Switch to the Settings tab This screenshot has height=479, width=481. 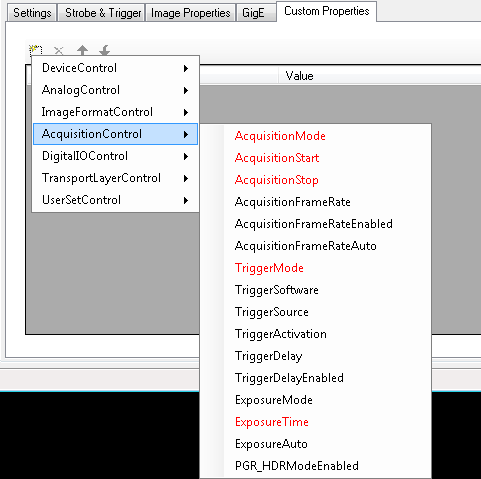pyautogui.click(x=32, y=13)
